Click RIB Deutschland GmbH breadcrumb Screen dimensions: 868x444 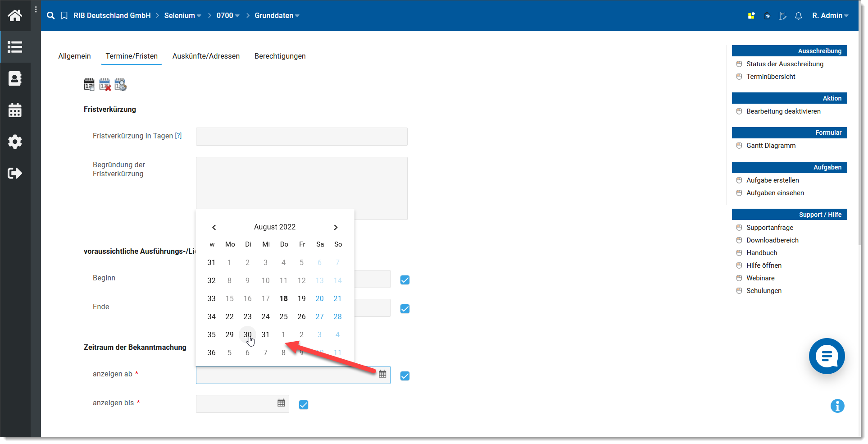tap(112, 16)
